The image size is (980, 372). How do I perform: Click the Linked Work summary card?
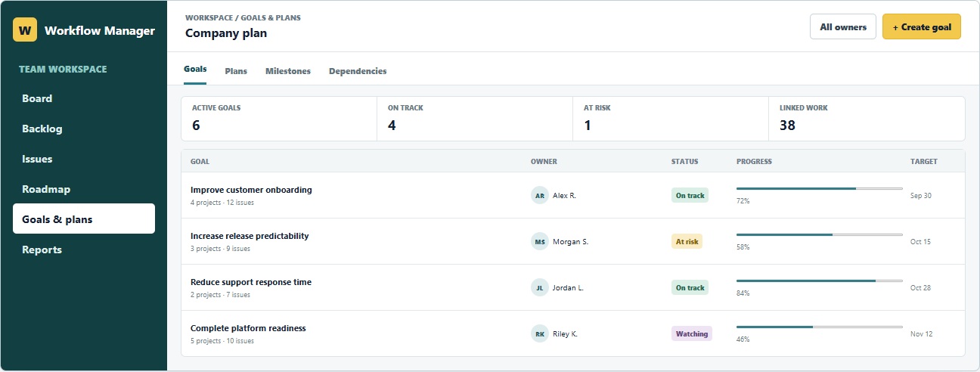tap(867, 119)
